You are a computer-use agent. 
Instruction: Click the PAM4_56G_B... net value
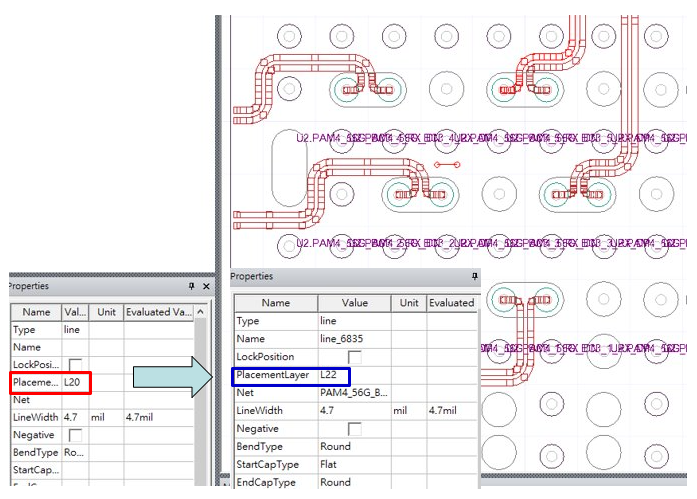coord(354,393)
